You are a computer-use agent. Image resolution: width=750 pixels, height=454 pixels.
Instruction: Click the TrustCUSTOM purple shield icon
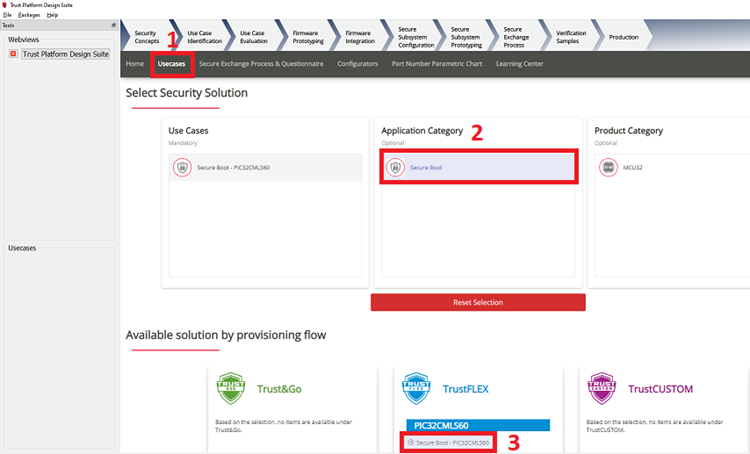(x=601, y=388)
